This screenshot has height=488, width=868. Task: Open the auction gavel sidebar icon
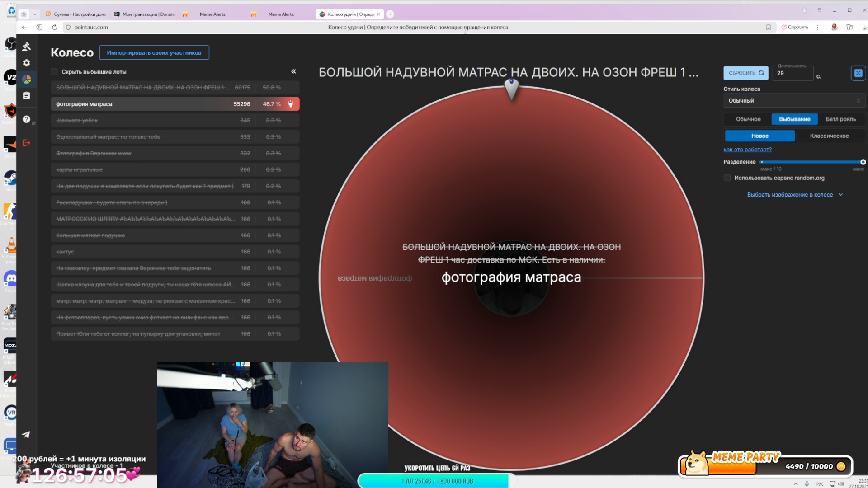pos(26,47)
